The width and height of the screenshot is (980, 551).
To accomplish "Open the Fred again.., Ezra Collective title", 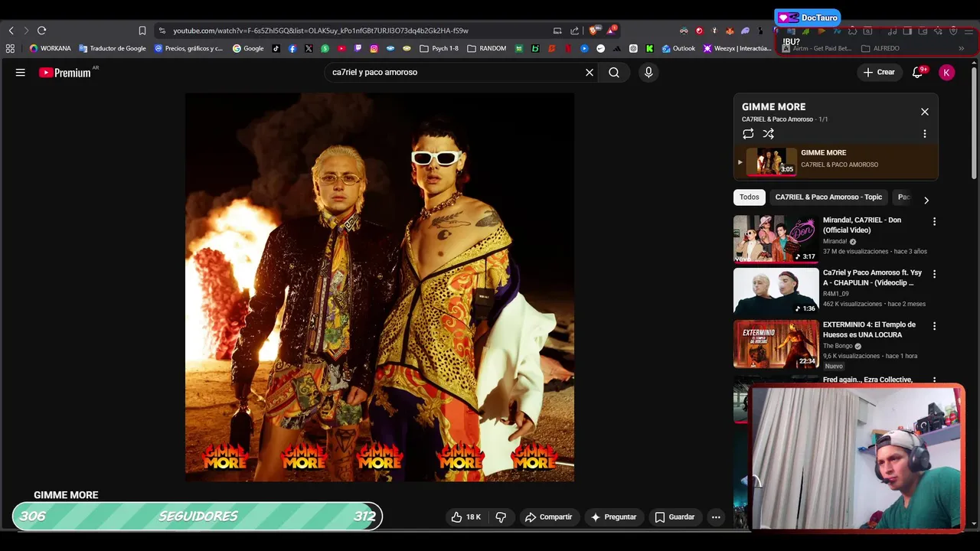I will click(x=867, y=380).
